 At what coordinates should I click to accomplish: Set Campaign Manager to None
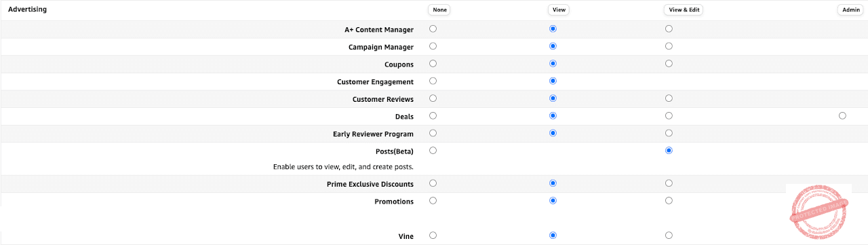(x=433, y=46)
